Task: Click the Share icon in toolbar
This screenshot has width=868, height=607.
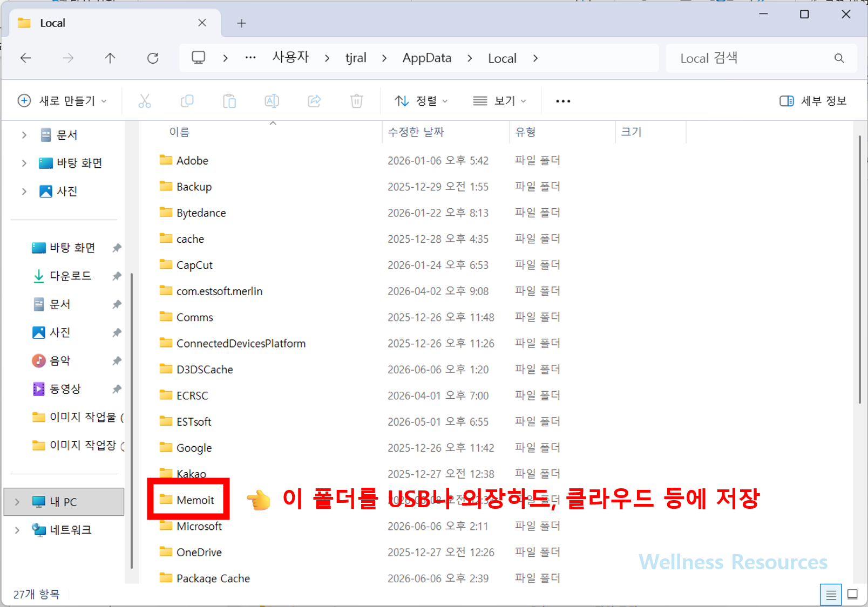Action: click(x=314, y=101)
